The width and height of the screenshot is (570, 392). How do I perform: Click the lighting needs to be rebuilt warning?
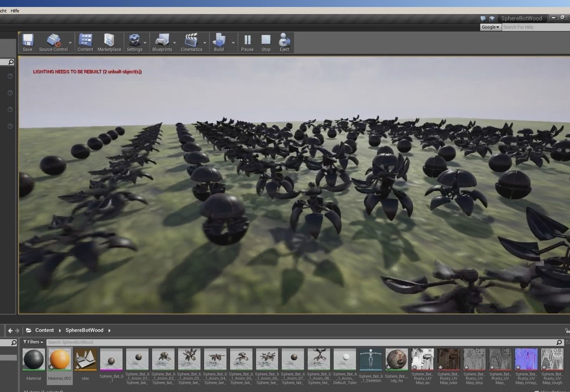click(x=87, y=72)
